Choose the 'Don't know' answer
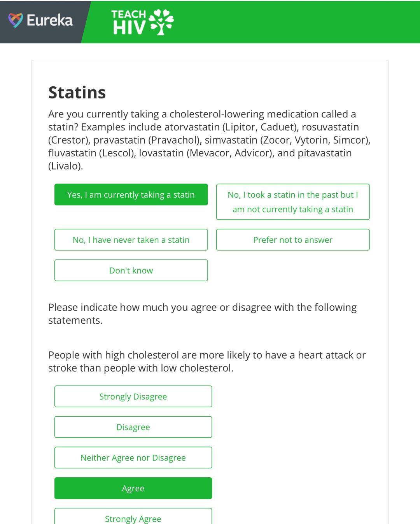 click(131, 270)
